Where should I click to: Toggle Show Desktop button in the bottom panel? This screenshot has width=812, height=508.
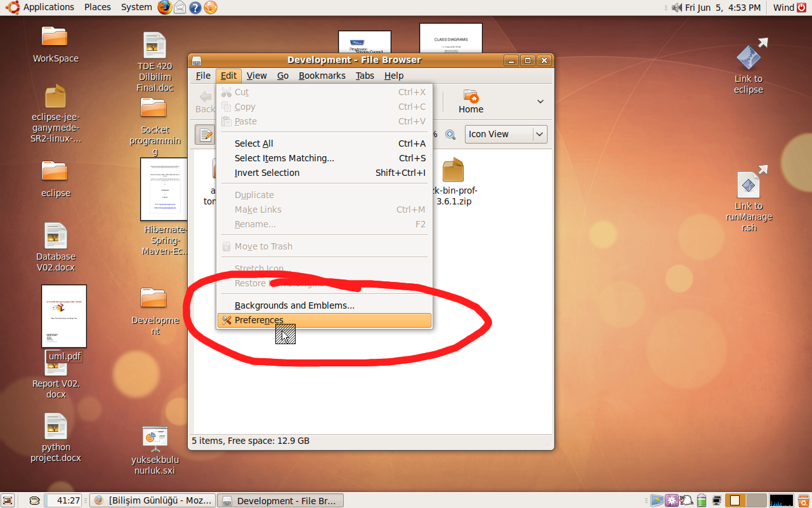coord(8,500)
